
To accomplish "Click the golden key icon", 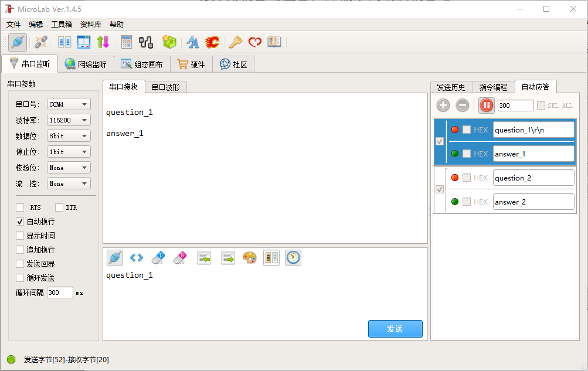I will (x=236, y=42).
